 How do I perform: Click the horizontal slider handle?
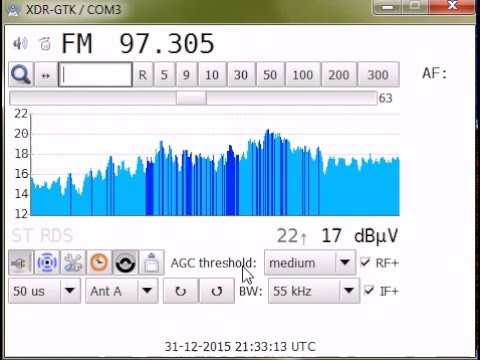click(191, 98)
